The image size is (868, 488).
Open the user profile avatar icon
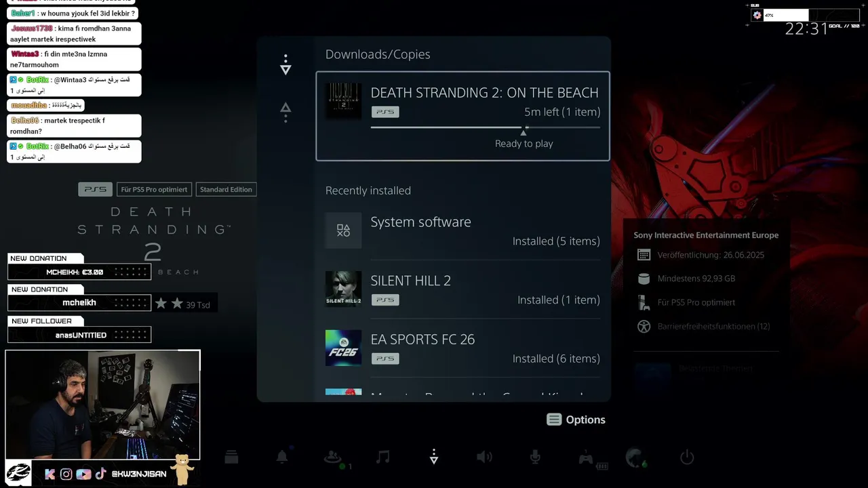(635, 458)
